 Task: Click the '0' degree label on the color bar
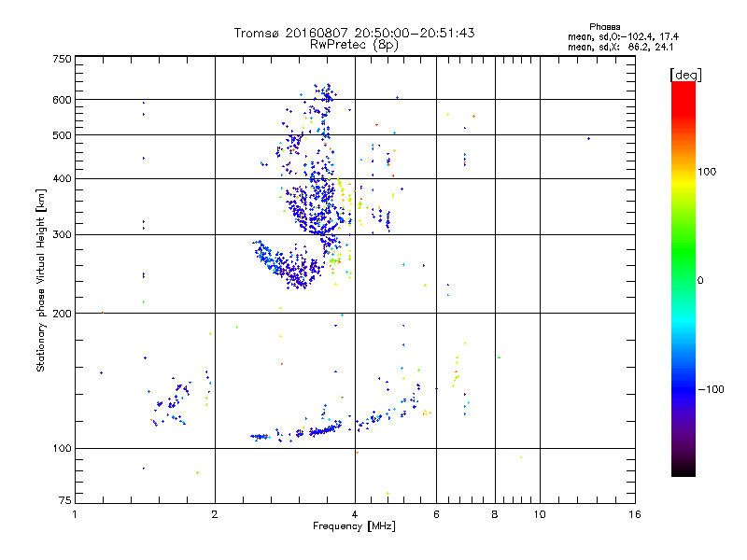point(700,281)
